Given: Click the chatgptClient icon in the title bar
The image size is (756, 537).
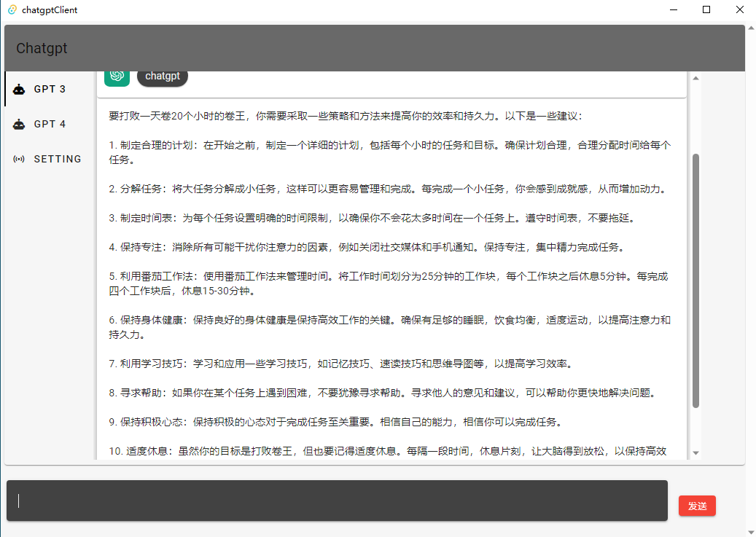Looking at the screenshot, I should click(x=10, y=9).
